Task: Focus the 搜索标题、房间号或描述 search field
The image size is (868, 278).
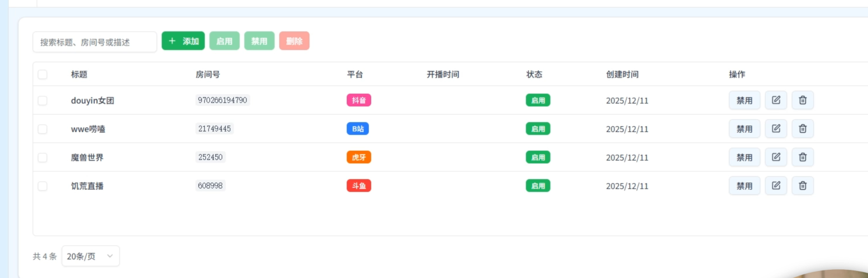Action: [x=95, y=42]
